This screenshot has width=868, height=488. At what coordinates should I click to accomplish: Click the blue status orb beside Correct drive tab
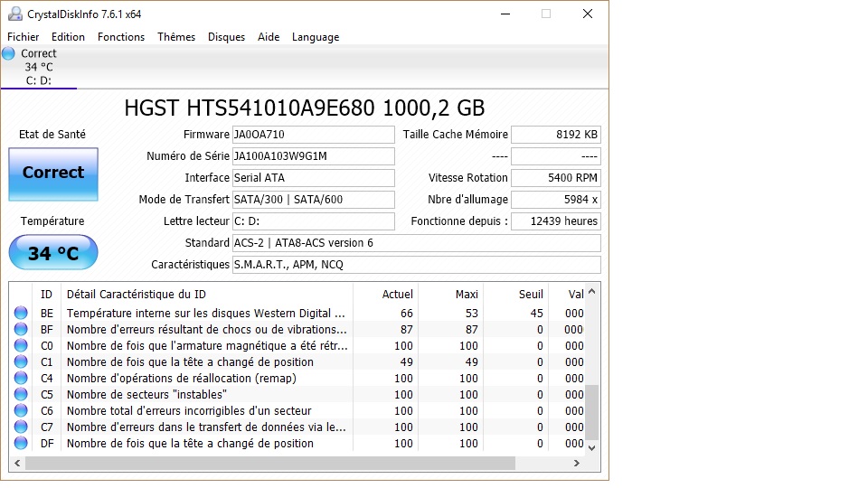pyautogui.click(x=8, y=53)
